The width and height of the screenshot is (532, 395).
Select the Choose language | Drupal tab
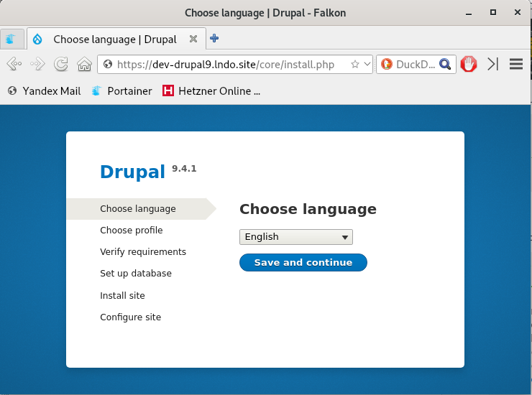[115, 39]
